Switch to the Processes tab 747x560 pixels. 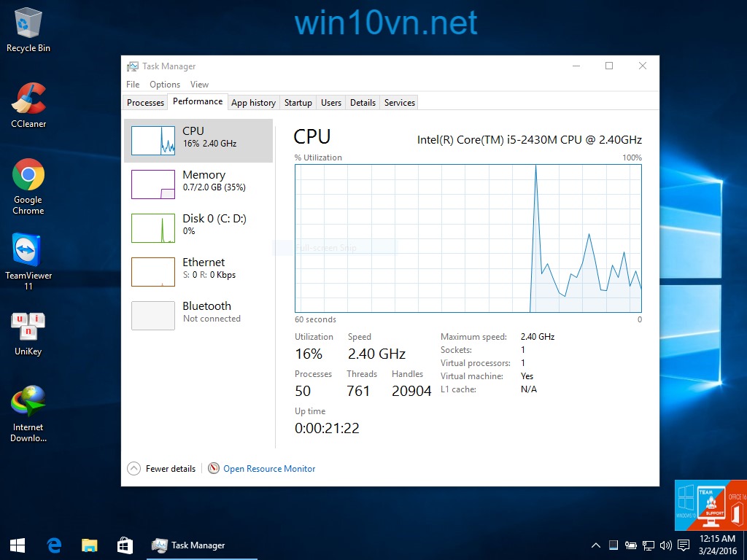point(145,102)
